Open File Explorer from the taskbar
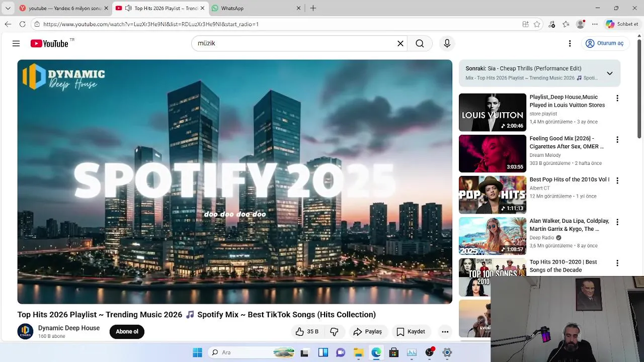The height and width of the screenshot is (362, 644). click(358, 352)
